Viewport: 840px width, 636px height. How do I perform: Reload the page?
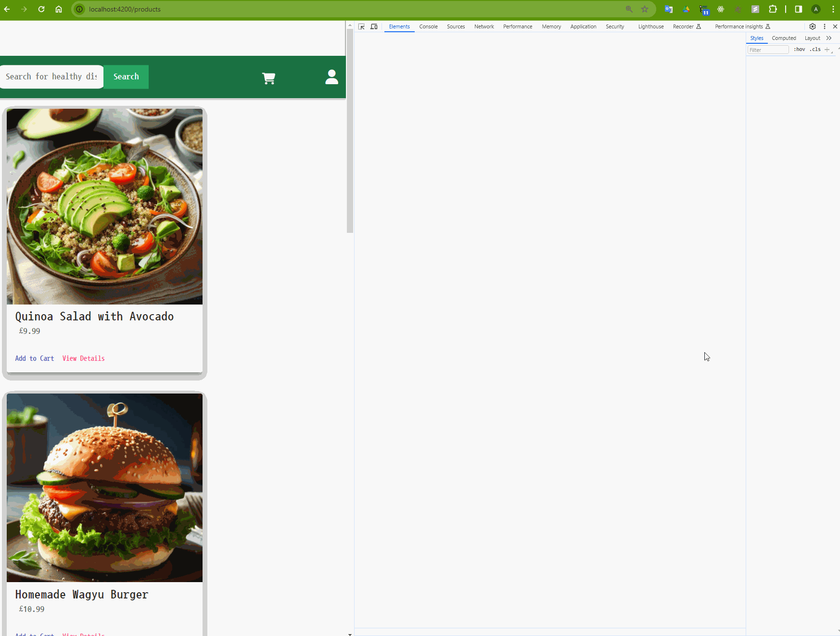(41, 9)
